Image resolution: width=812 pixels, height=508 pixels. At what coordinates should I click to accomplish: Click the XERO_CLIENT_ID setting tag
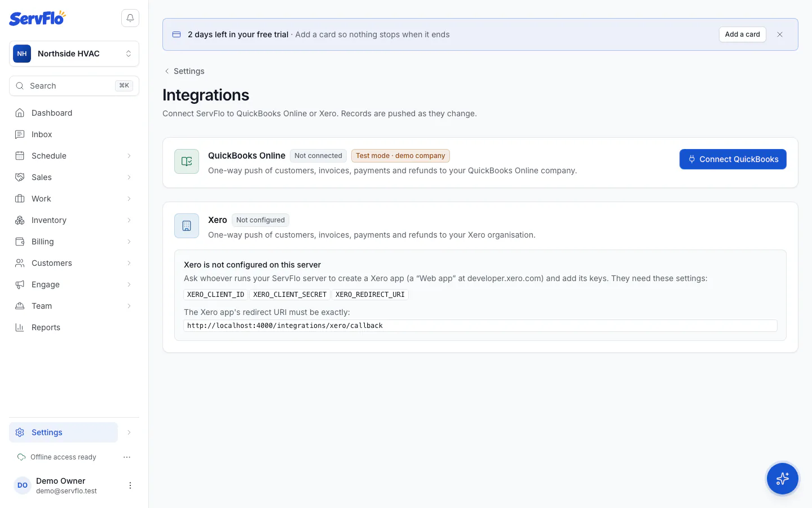(216, 295)
